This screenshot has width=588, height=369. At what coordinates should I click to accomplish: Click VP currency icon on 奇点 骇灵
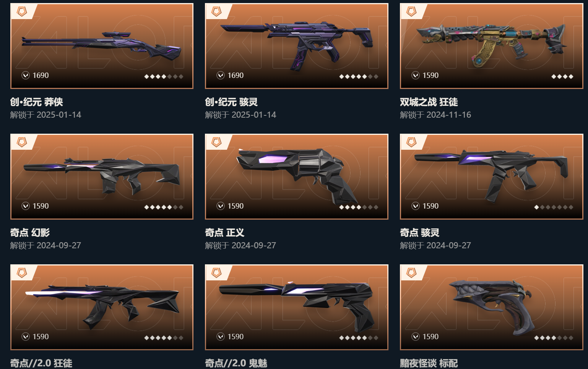[x=416, y=206]
